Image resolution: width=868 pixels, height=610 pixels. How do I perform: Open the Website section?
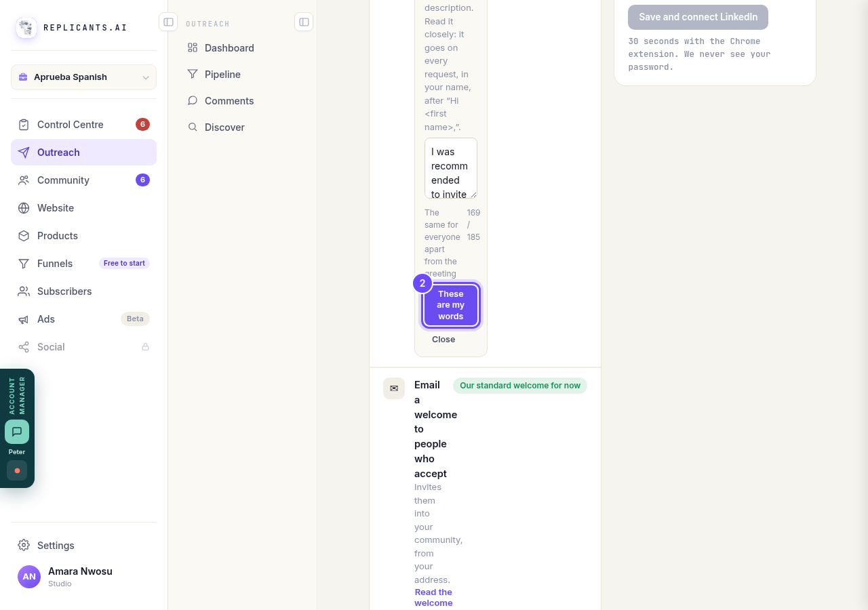[x=83, y=208]
